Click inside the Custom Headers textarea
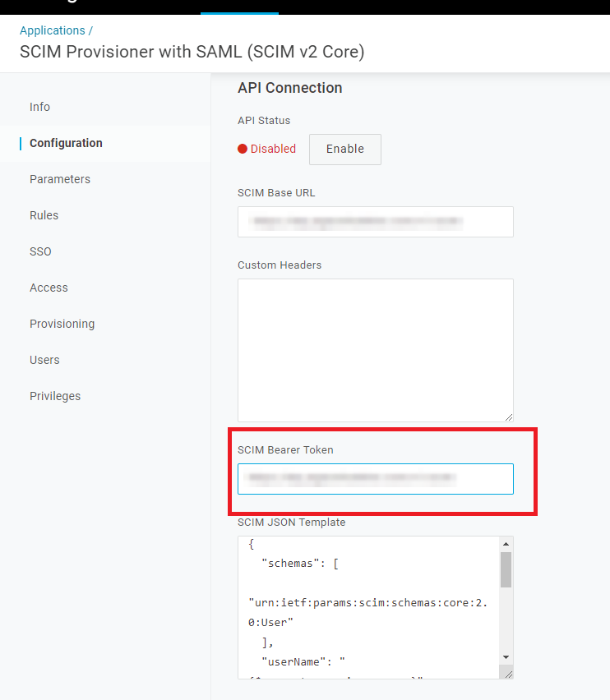The width and height of the screenshot is (610, 700). click(376, 350)
